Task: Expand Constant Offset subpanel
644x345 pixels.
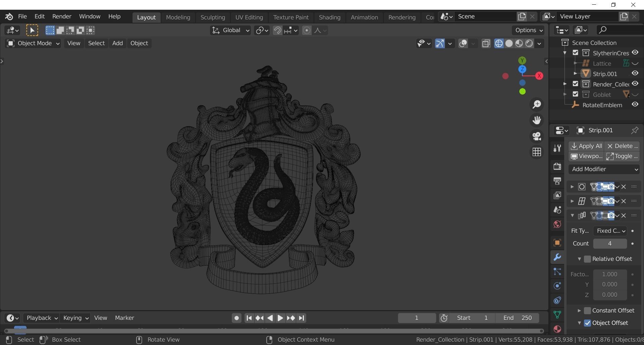Action: click(579, 311)
